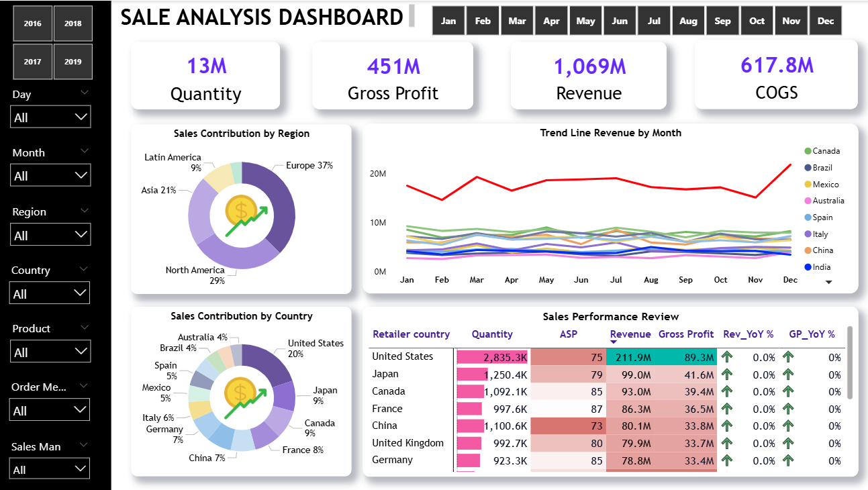Open the Country filter dropdown
The width and height of the screenshot is (868, 490).
click(50, 293)
